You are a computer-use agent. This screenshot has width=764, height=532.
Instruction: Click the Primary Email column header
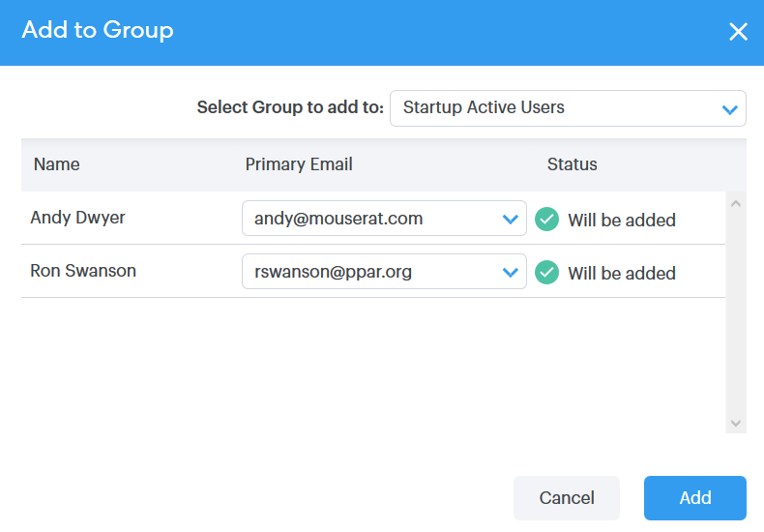click(x=299, y=164)
